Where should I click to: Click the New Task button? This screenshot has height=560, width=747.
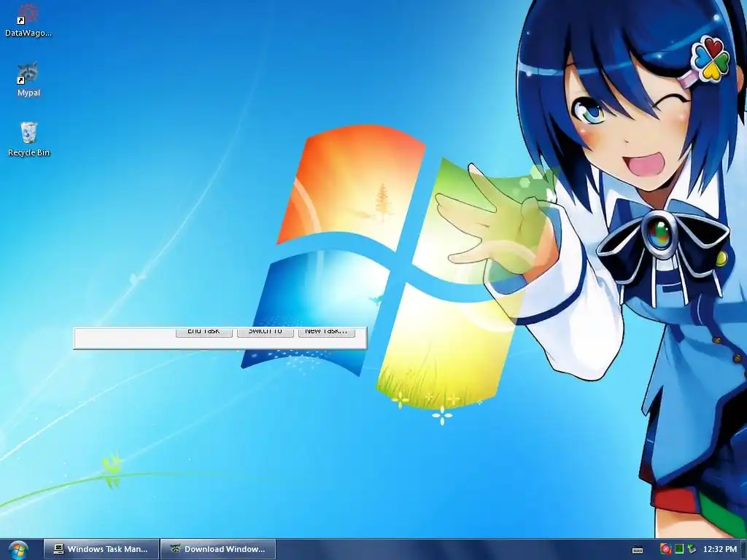tap(326, 332)
